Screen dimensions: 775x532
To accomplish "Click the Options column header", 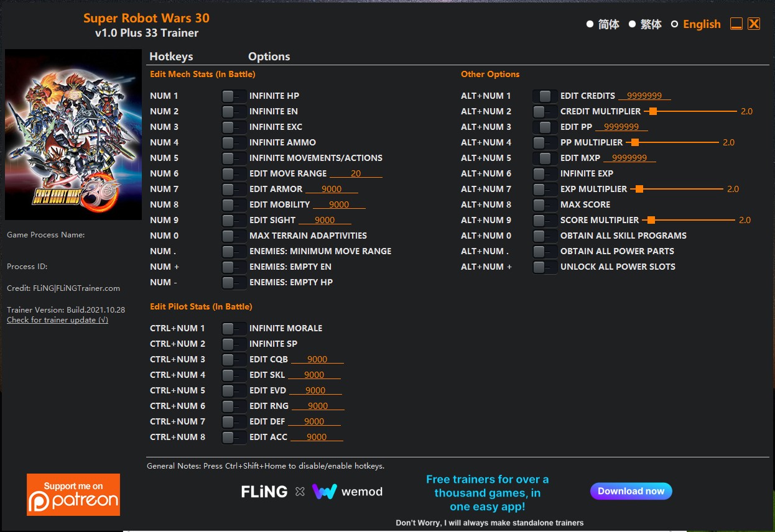I will (269, 57).
